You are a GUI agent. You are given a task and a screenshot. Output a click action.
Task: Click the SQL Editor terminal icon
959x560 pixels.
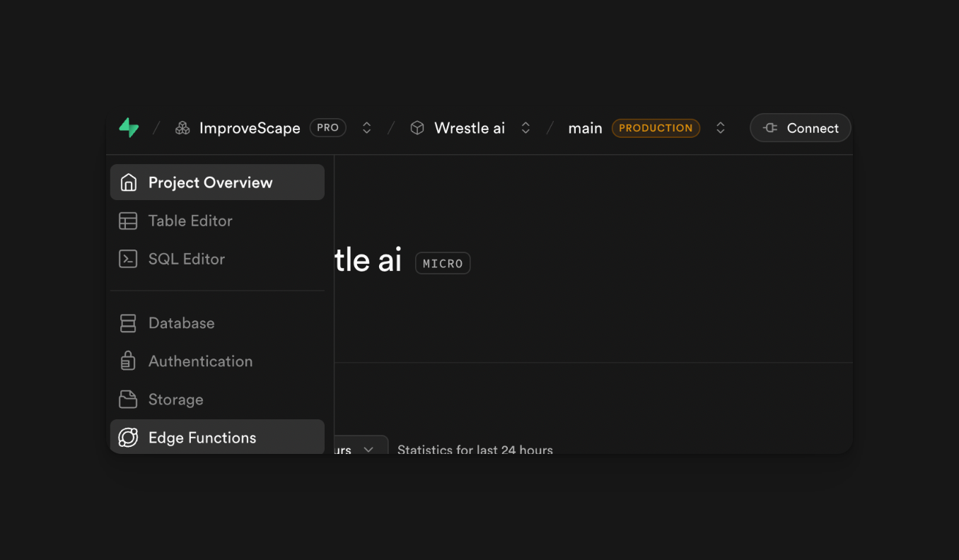point(128,259)
